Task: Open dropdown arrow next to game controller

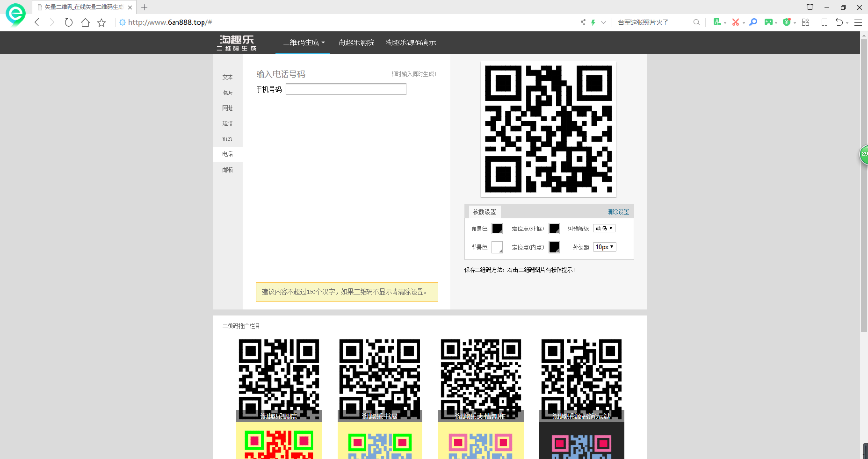Action: [x=776, y=23]
